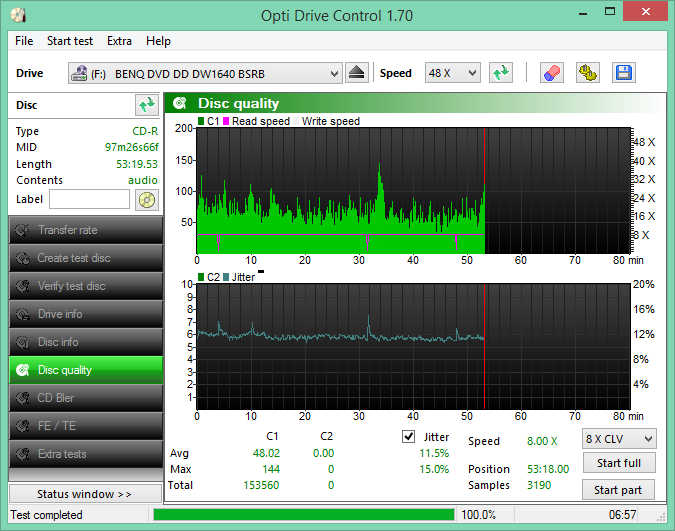Open the Extra menu
The image size is (675, 531).
tap(119, 41)
